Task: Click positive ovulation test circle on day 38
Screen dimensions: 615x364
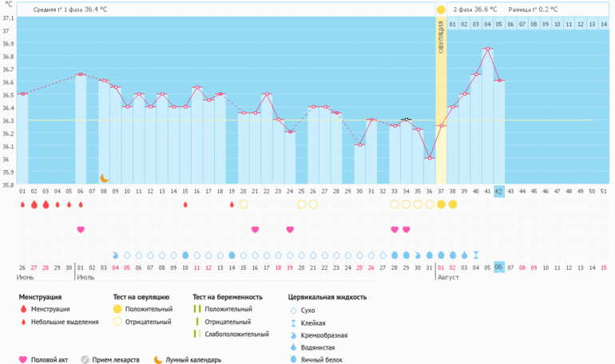Action: (x=453, y=205)
